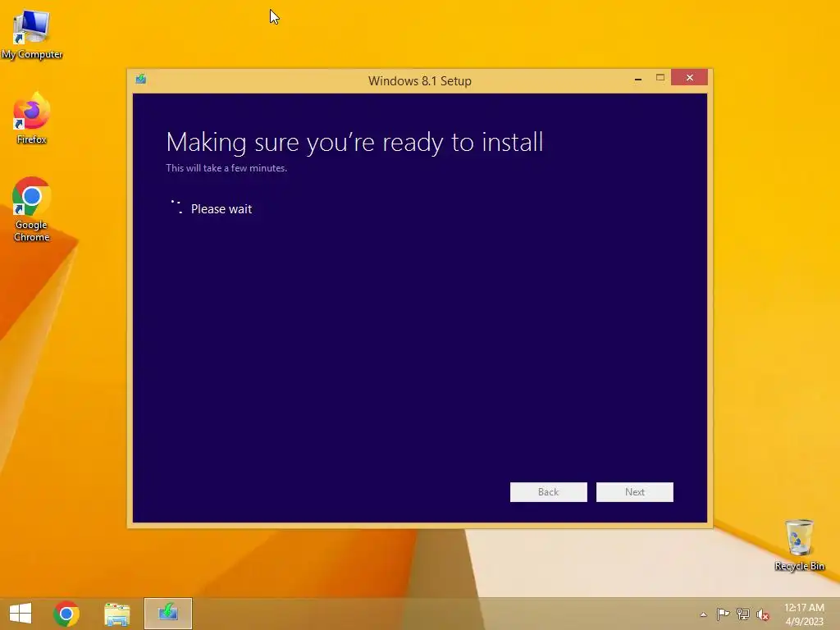Screen dimensions: 840x630
Task: Open the Windows Start button
Action: click(21, 614)
